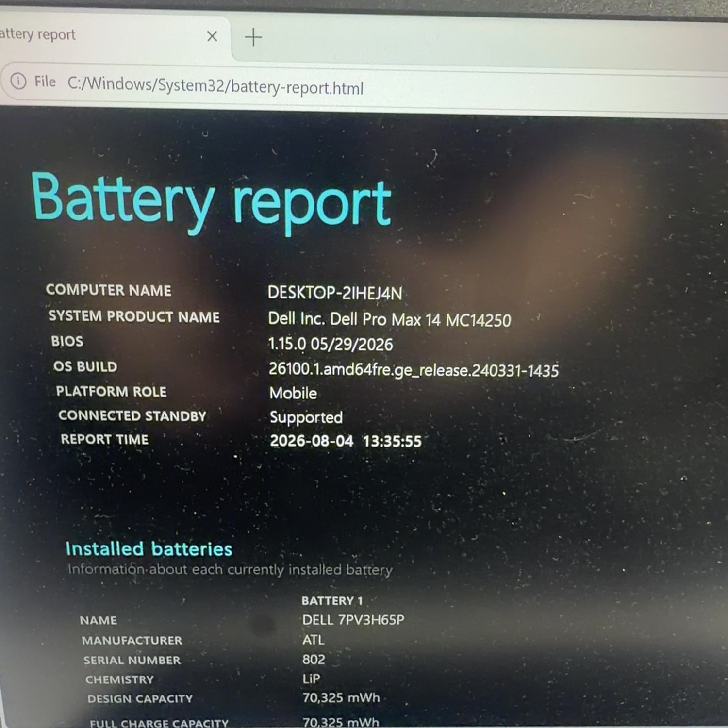
Task: Select connected standby value Supported
Action: point(306,418)
